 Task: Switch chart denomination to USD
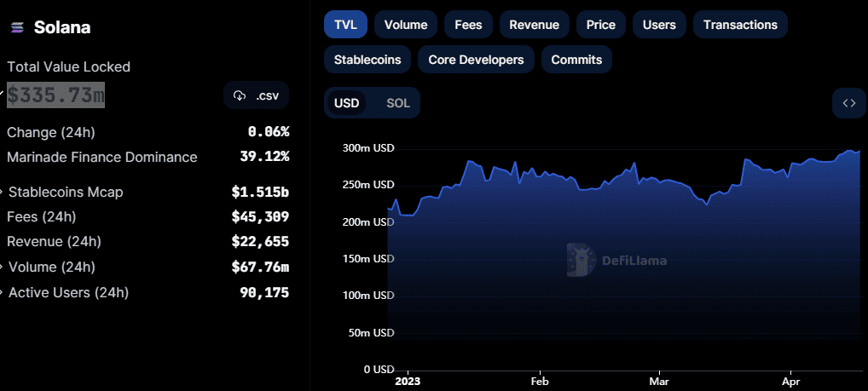point(346,103)
